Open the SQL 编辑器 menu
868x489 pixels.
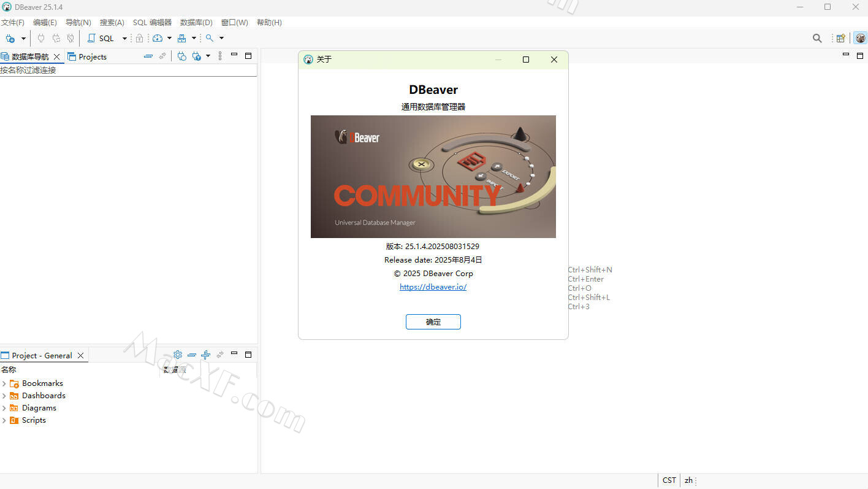[x=152, y=22]
